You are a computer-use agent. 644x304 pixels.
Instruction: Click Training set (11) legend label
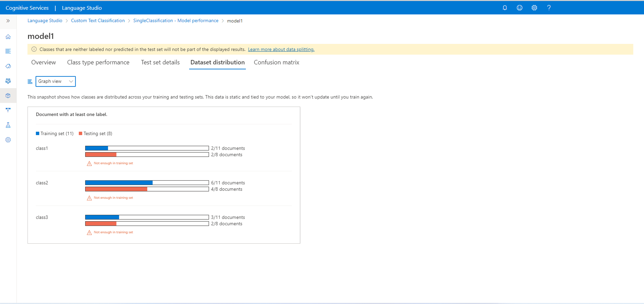[57, 133]
